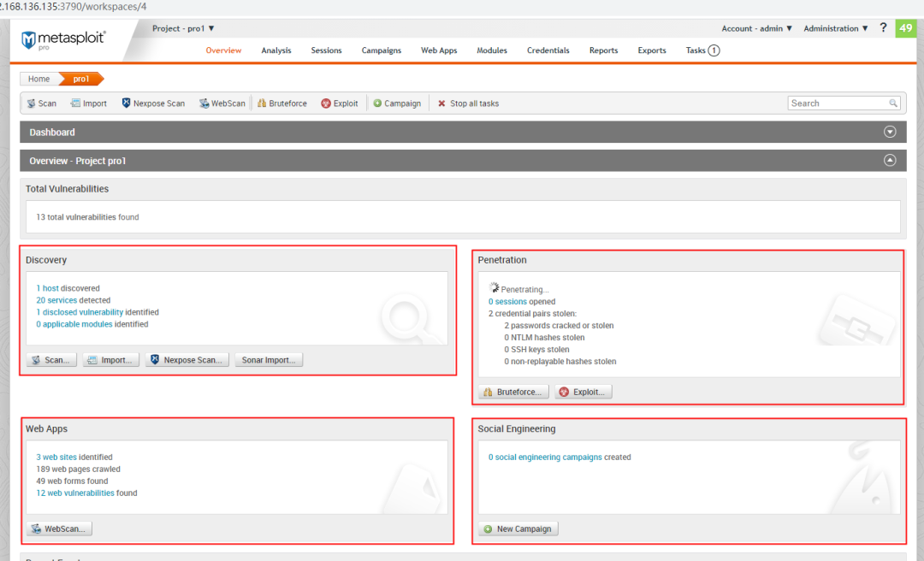This screenshot has height=561, width=924.
Task: Open the 3 web sites link
Action: 56,458
